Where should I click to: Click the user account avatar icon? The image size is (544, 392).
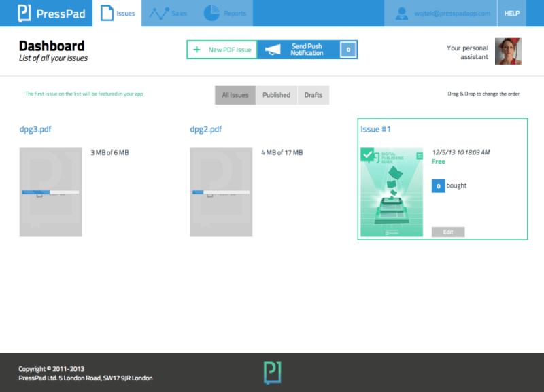402,13
